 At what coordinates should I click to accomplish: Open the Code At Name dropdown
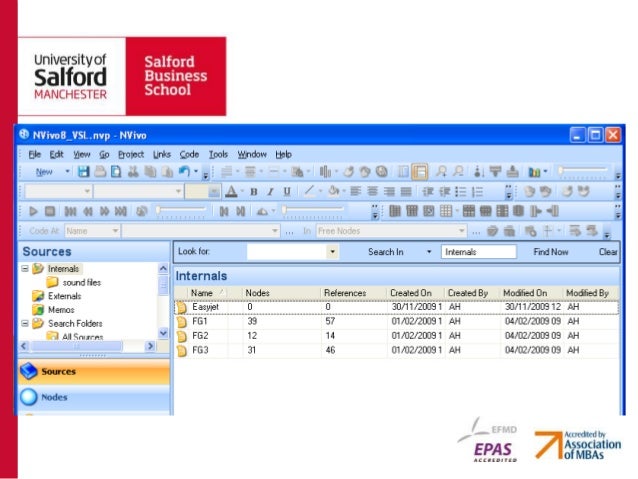coord(115,231)
